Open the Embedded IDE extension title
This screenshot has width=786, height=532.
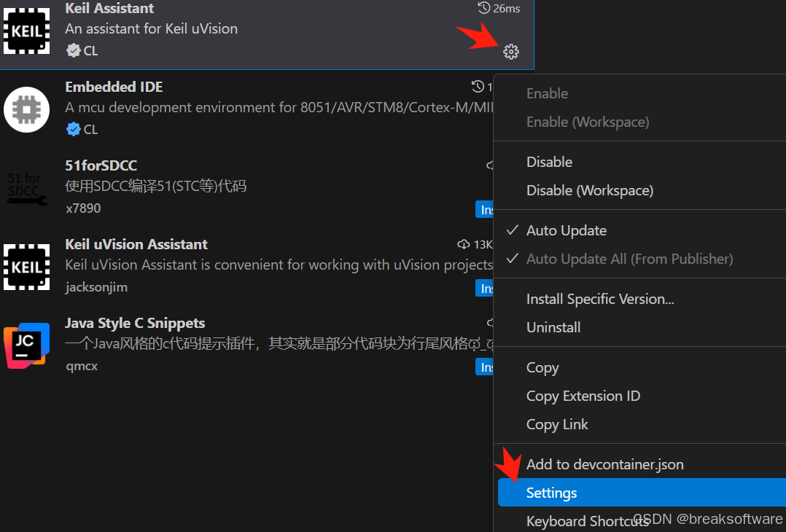(x=114, y=87)
